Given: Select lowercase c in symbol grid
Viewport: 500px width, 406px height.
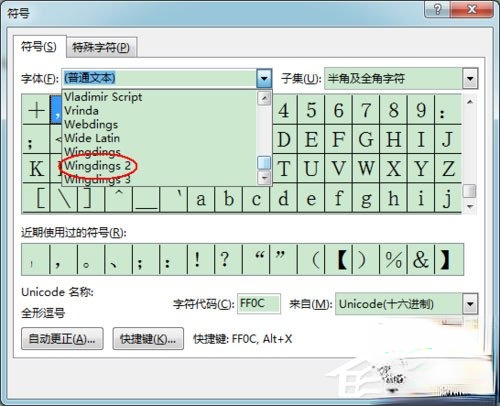Looking at the screenshot, I should click(x=256, y=198).
